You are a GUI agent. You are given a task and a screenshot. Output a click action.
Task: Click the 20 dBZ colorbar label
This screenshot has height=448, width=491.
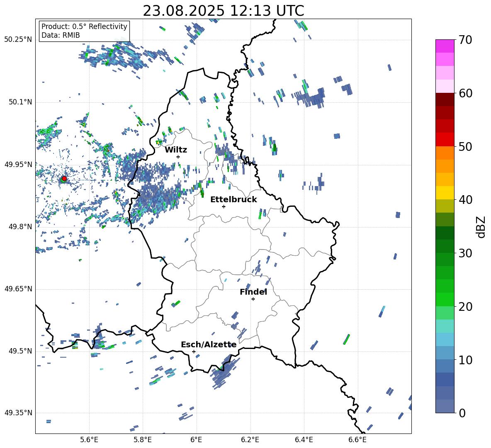pos(465,307)
